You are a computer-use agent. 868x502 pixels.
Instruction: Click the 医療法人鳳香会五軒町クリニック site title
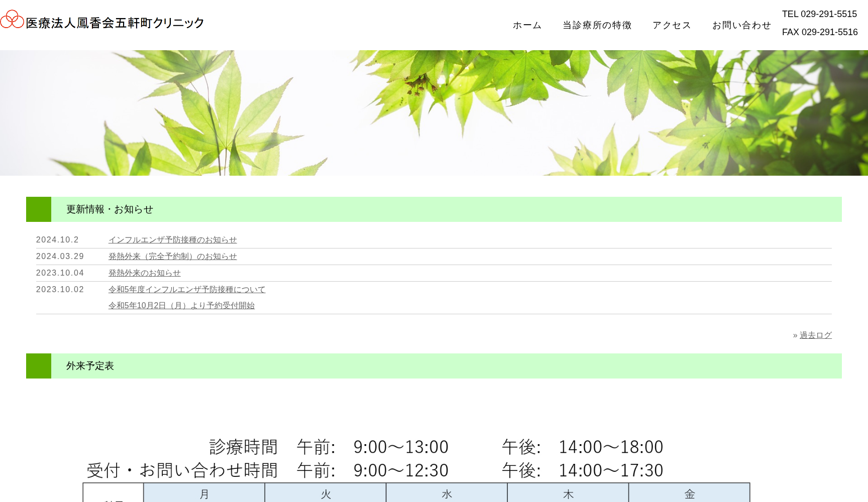point(115,23)
